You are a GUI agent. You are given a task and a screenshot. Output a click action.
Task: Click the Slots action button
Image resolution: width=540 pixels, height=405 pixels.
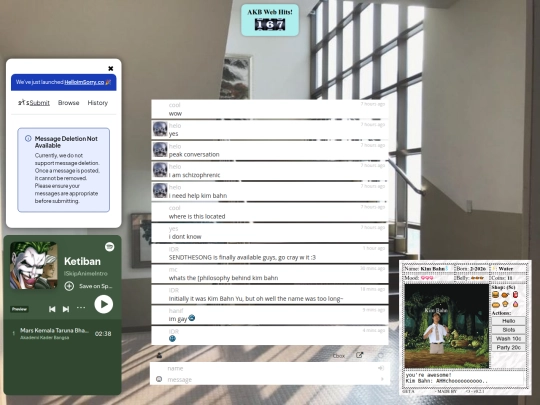click(x=508, y=330)
